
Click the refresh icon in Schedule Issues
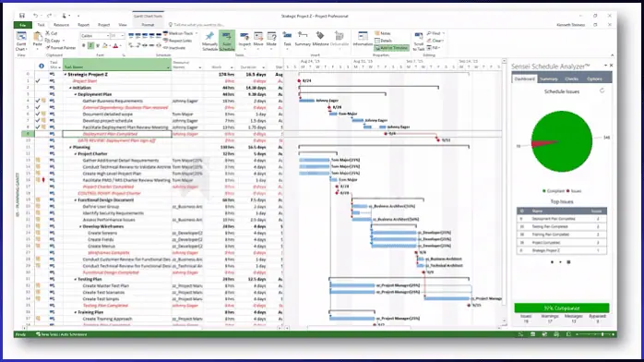[602, 90]
